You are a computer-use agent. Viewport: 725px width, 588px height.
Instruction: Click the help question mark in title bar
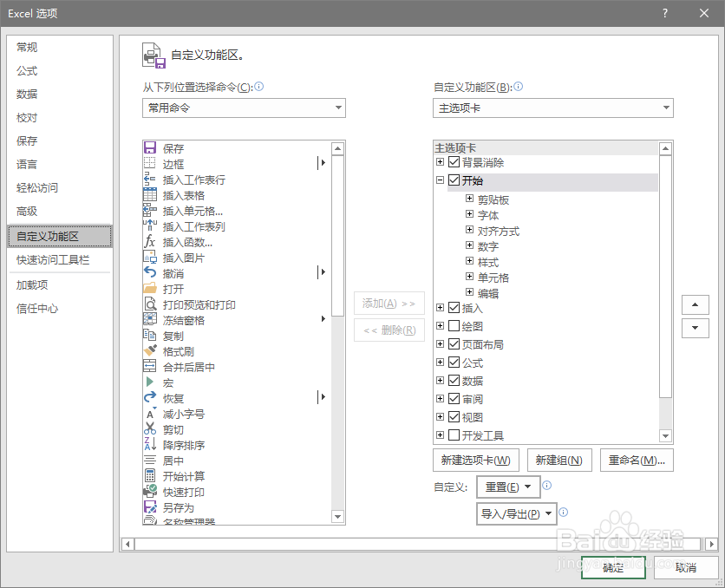665,13
